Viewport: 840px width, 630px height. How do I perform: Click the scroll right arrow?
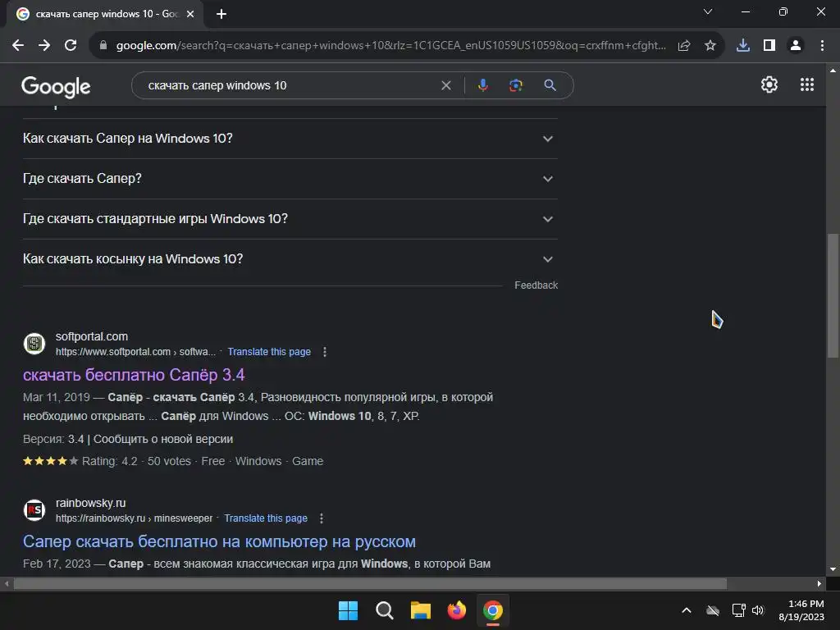pyautogui.click(x=819, y=583)
